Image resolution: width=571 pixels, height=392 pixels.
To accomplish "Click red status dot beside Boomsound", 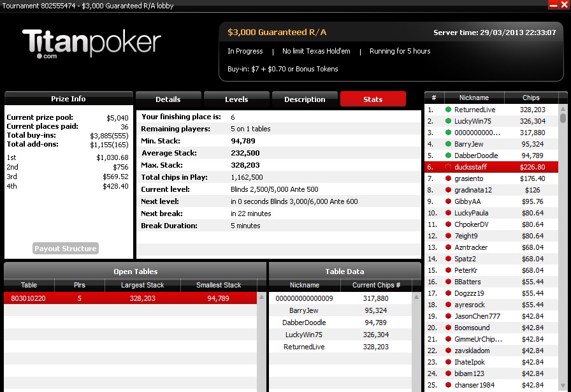I will [x=448, y=328].
